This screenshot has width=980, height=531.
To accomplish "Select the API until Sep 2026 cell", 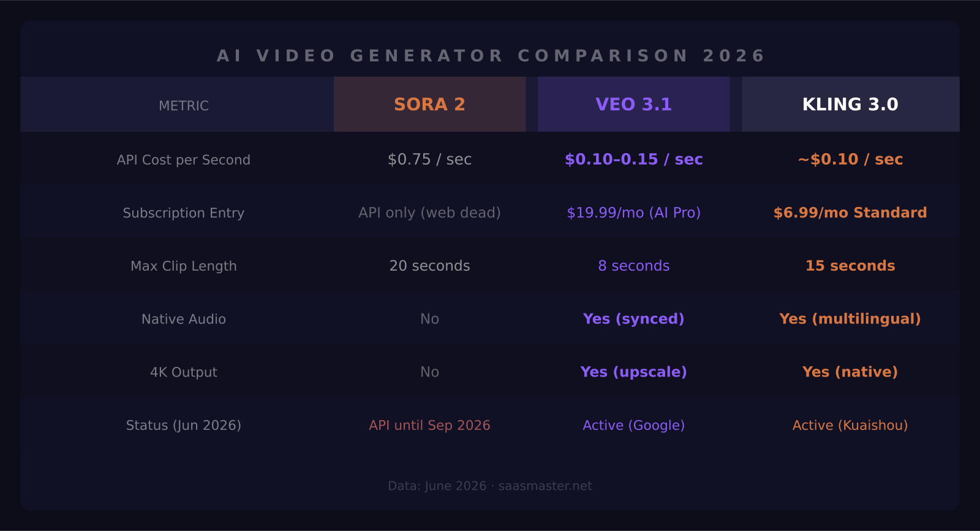I will click(x=429, y=426).
